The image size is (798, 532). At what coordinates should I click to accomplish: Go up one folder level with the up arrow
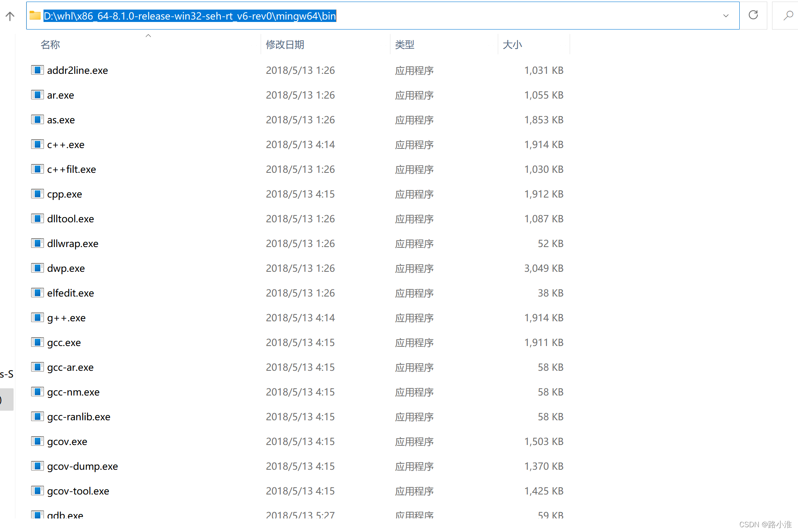[x=10, y=16]
